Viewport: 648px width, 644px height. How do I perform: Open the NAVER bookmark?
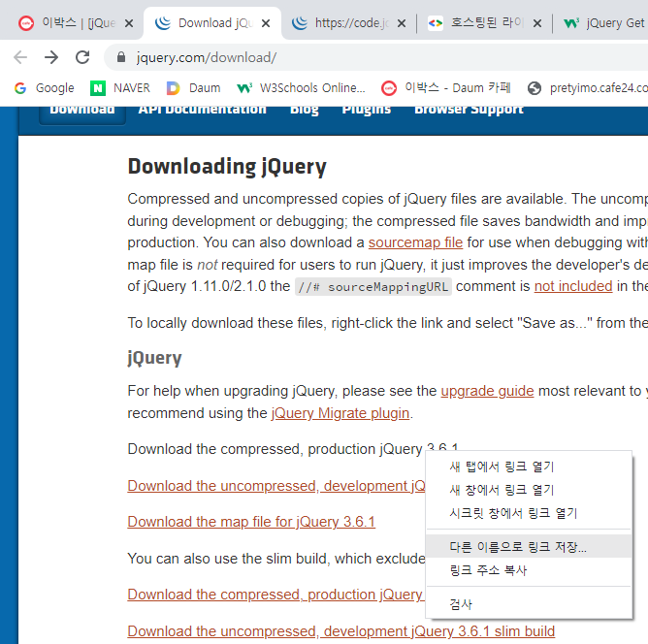pos(120,88)
